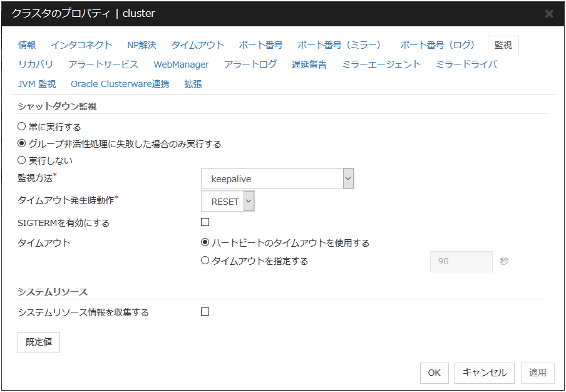Open the Oracle Clusterware連携 tab

pyautogui.click(x=120, y=84)
